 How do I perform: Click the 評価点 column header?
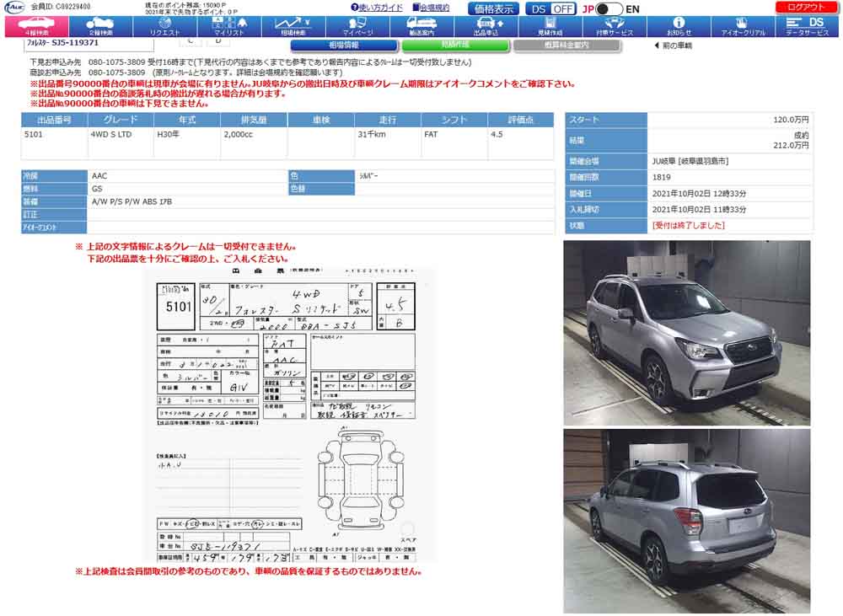coord(520,120)
